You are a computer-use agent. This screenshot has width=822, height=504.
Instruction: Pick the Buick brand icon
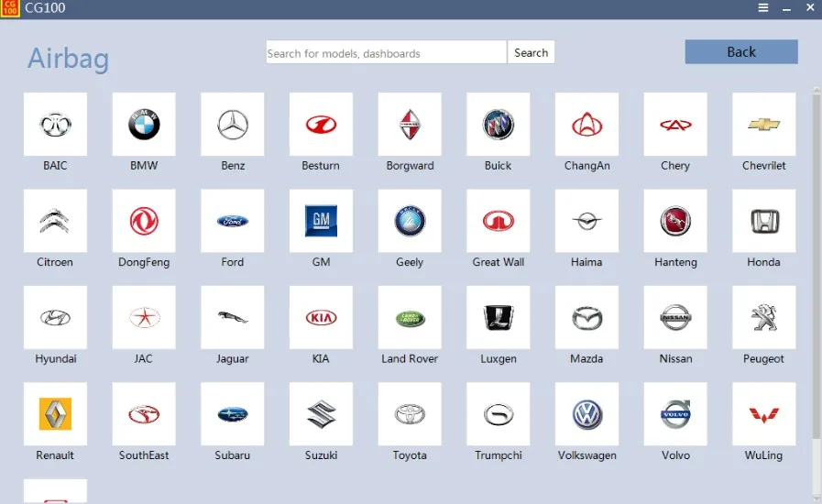(498, 125)
